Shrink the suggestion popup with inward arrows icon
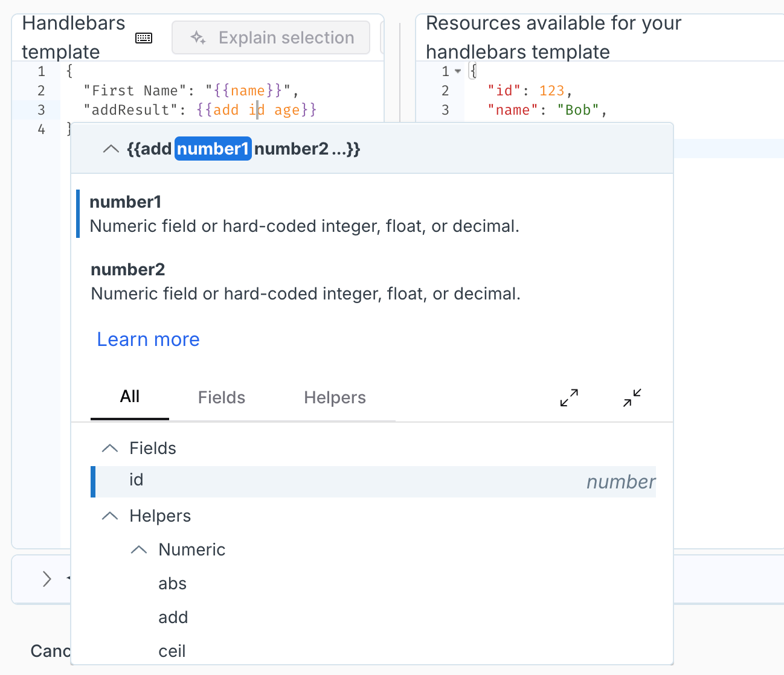The width and height of the screenshot is (784, 675). coord(632,397)
